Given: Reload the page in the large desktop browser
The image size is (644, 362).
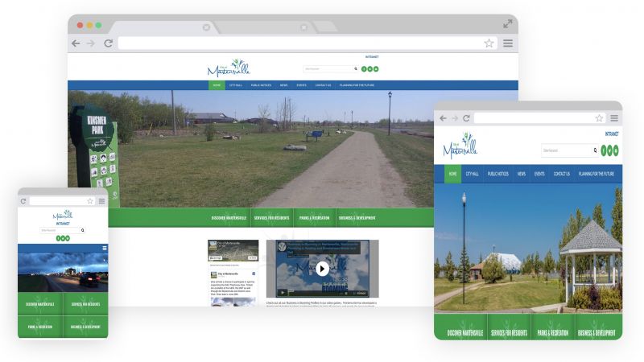Looking at the screenshot, I should (108, 43).
